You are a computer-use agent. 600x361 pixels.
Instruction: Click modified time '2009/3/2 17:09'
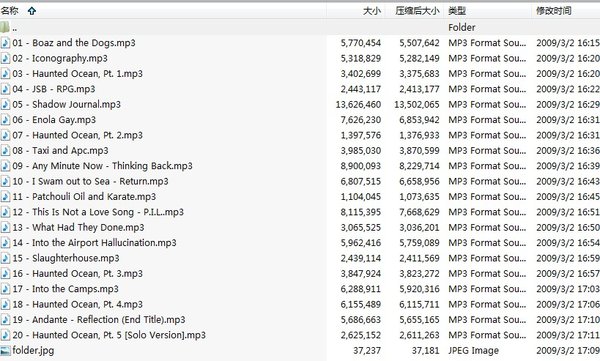click(568, 350)
